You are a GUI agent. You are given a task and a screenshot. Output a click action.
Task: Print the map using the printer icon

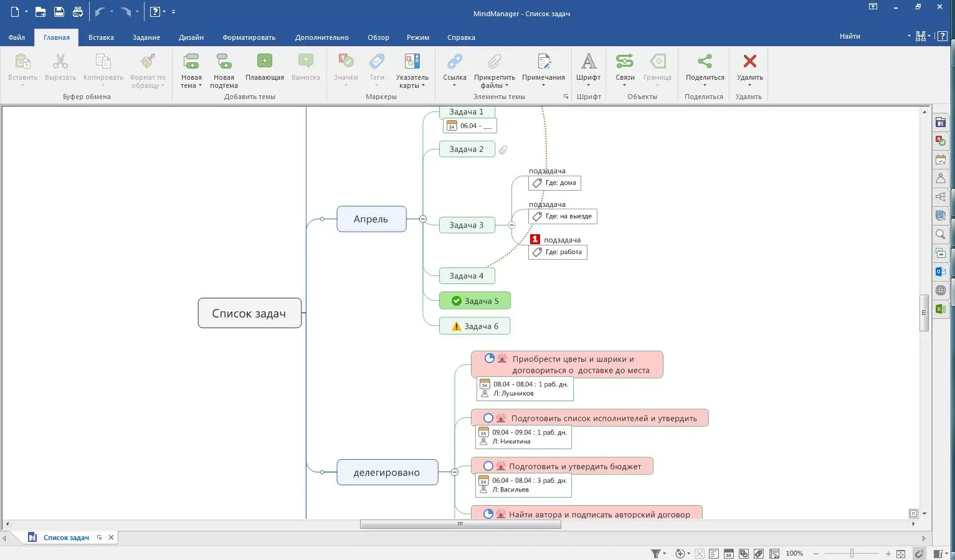78,12
